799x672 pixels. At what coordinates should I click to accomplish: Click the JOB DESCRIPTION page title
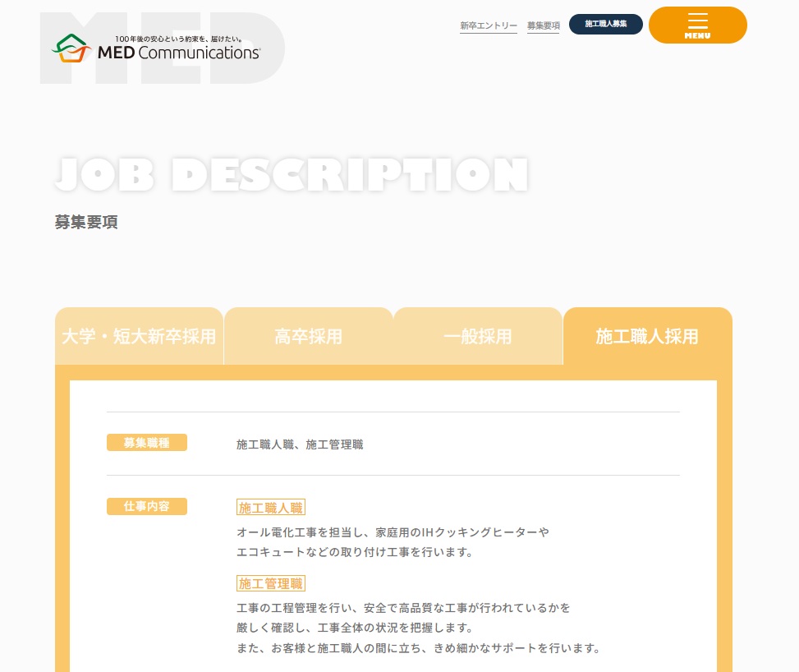point(292,175)
